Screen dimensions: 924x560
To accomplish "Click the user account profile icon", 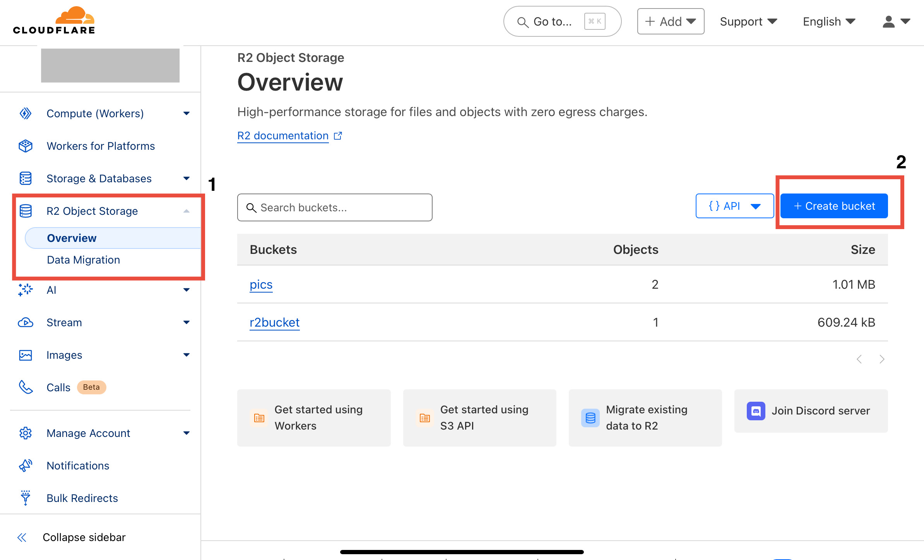I will 889,22.
